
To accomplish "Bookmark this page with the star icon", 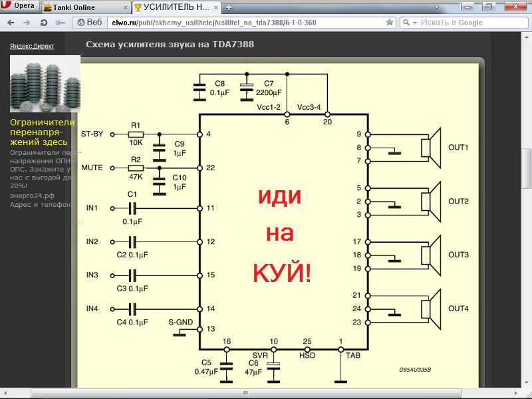I will [x=390, y=22].
